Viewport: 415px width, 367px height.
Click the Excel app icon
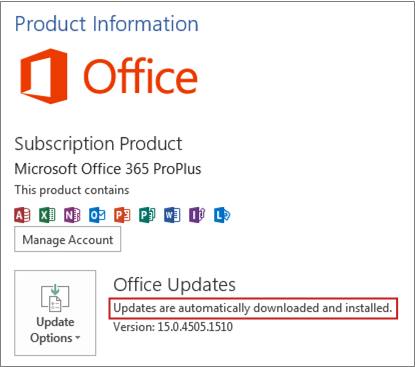[x=47, y=215]
